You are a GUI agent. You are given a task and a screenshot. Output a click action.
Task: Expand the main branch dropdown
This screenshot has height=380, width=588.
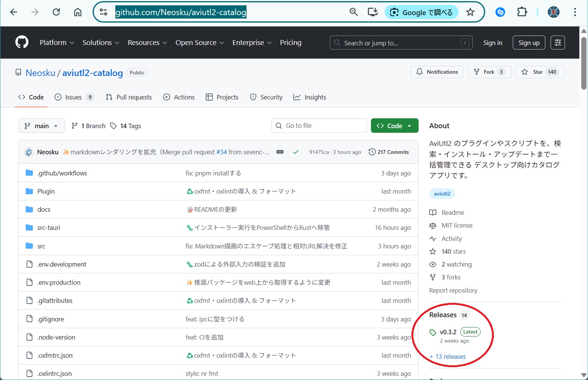tap(41, 126)
